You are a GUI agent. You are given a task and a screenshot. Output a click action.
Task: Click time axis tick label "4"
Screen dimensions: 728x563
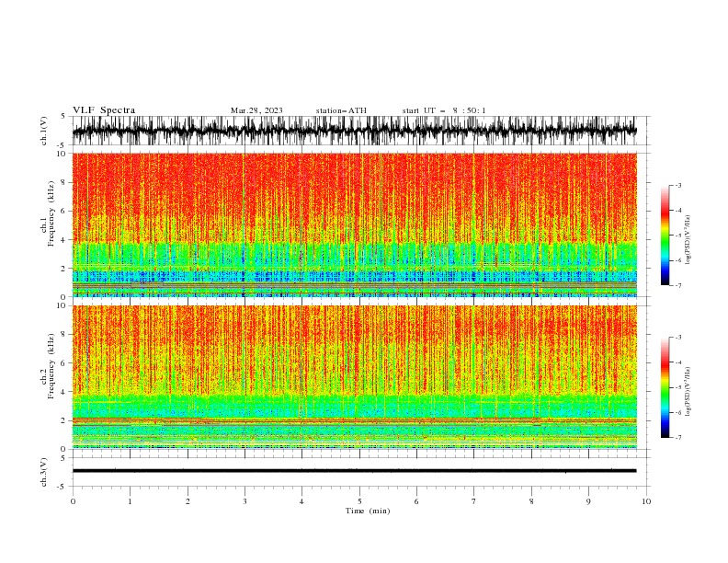click(301, 501)
